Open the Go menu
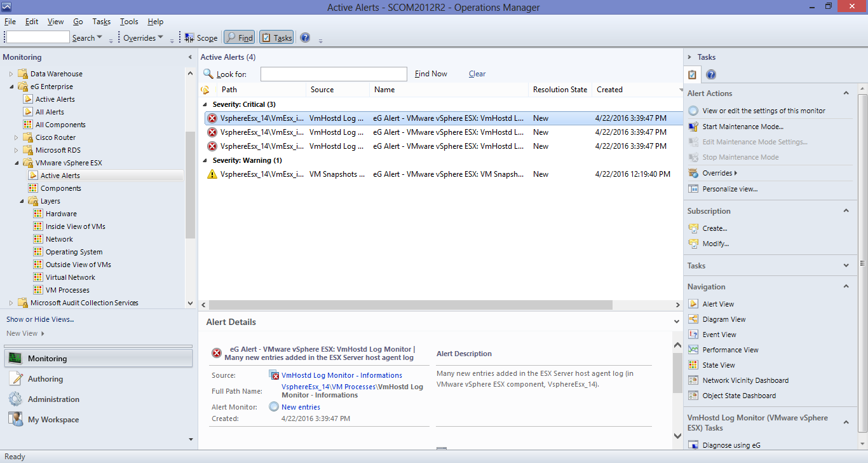 point(78,22)
